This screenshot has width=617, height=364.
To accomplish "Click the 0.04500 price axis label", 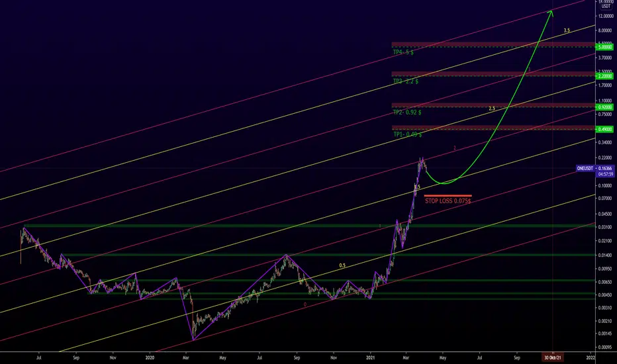I will point(606,214).
